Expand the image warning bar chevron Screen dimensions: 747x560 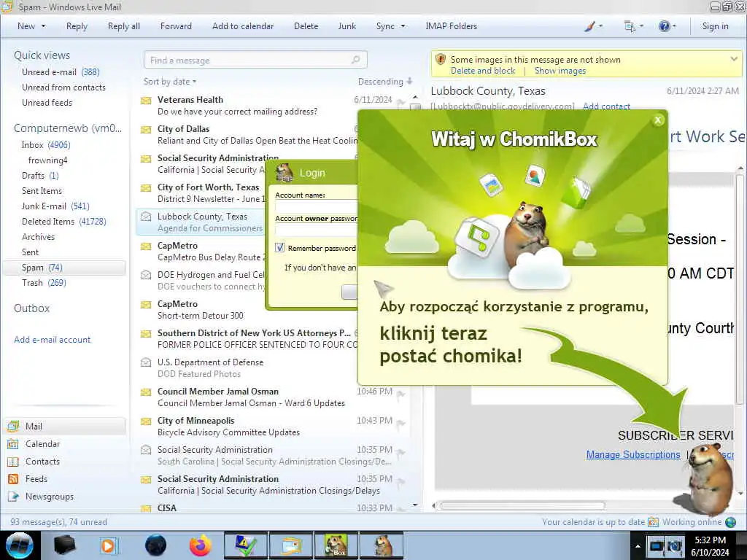point(734,59)
